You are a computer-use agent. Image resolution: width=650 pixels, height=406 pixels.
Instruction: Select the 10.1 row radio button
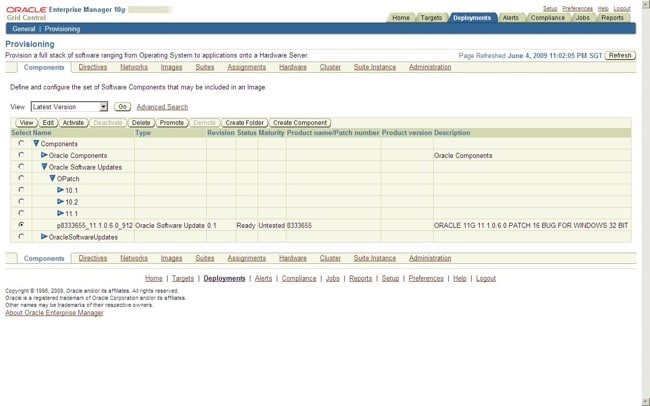click(x=21, y=190)
